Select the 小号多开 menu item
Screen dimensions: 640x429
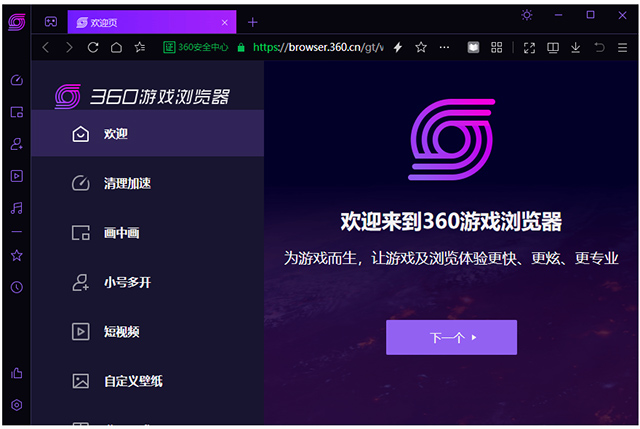click(147, 282)
